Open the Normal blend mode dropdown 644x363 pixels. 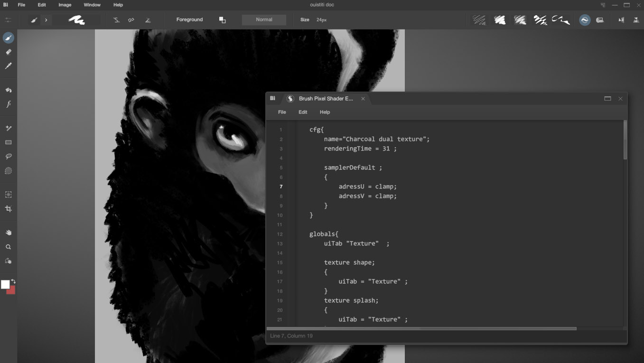(x=264, y=20)
